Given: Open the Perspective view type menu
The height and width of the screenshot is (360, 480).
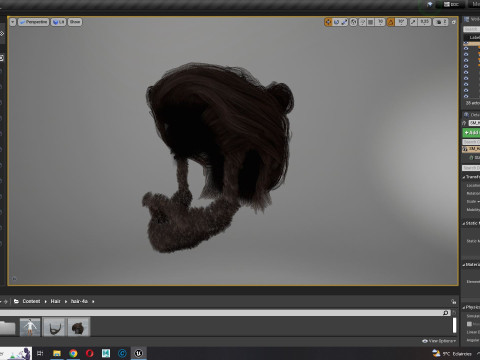Looking at the screenshot, I should click(x=33, y=22).
